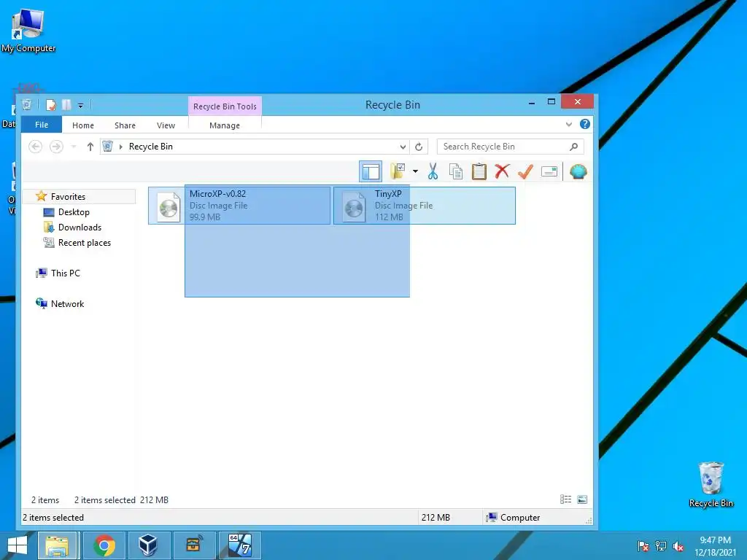This screenshot has height=560, width=747.
Task: Open the Classic Shell seashell settings icon
Action: click(x=578, y=171)
